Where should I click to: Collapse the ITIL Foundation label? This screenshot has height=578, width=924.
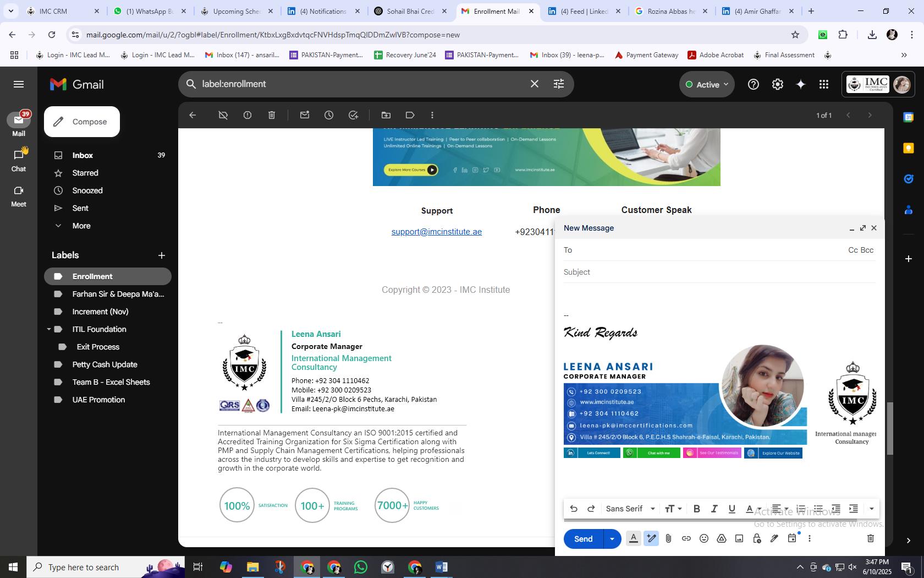(x=48, y=329)
